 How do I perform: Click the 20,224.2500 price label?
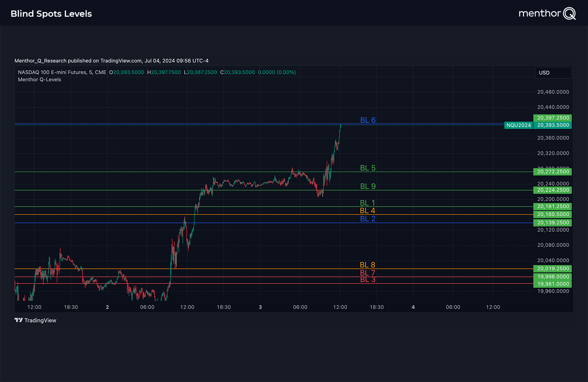(x=553, y=190)
